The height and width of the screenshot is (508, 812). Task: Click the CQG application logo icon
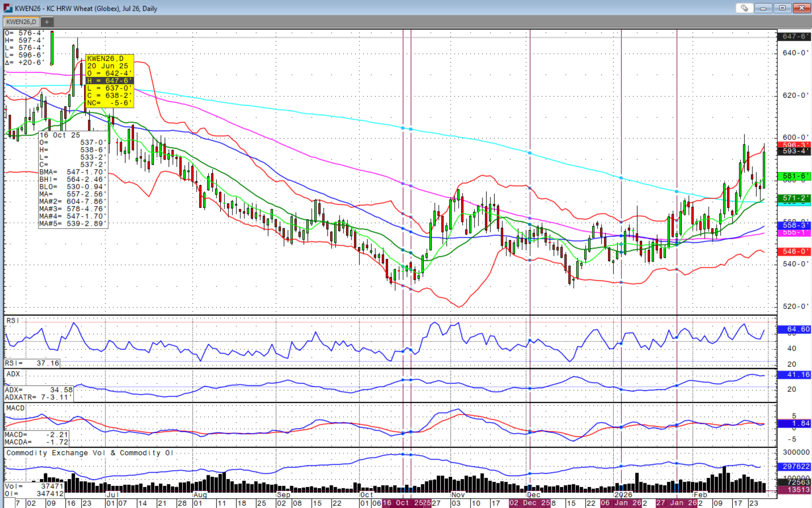8,8
